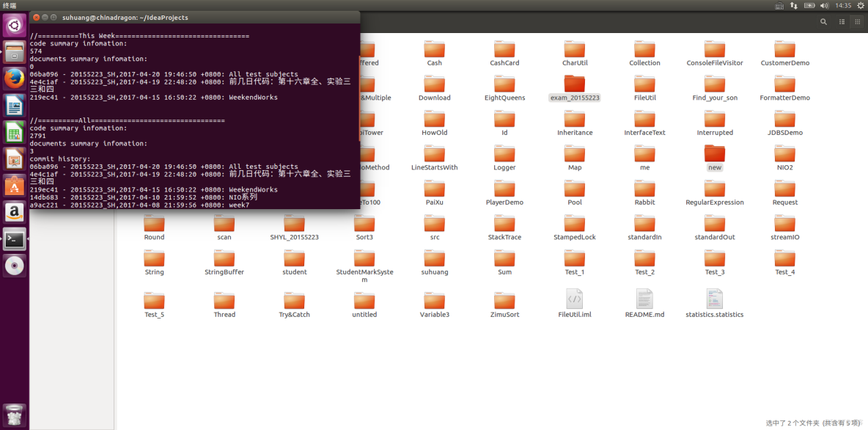This screenshot has height=430, width=868.
Task: Open the Trash at the launcher bottom
Action: pos(15,415)
